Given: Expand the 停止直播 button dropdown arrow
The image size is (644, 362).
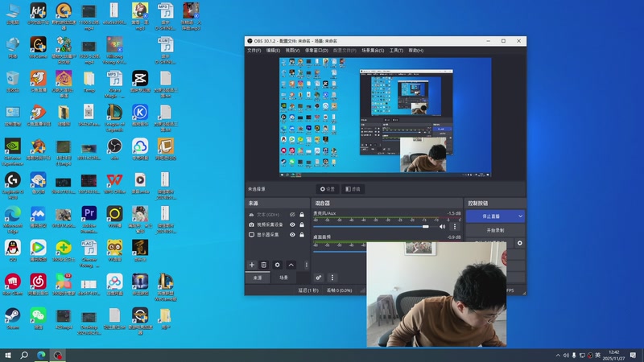Looking at the screenshot, I should (520, 216).
